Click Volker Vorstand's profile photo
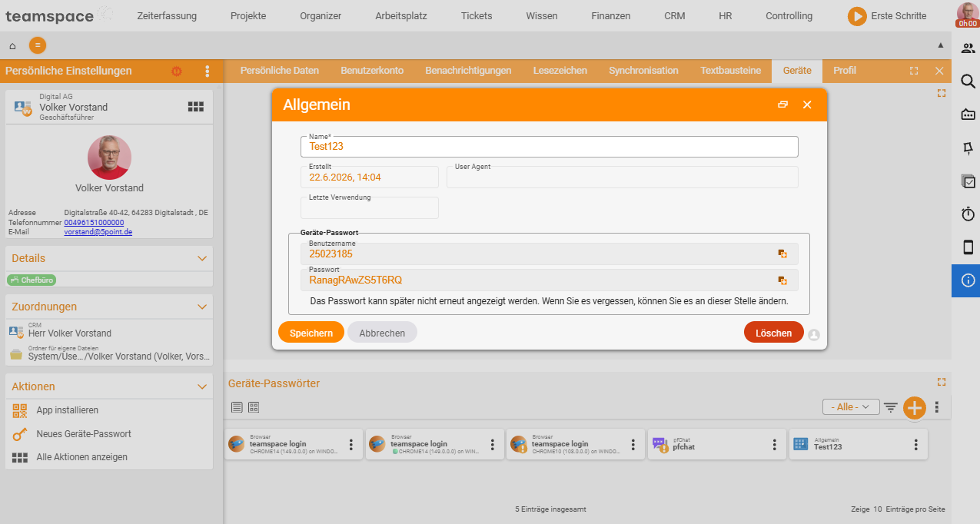Image resolution: width=980 pixels, height=524 pixels. point(109,158)
